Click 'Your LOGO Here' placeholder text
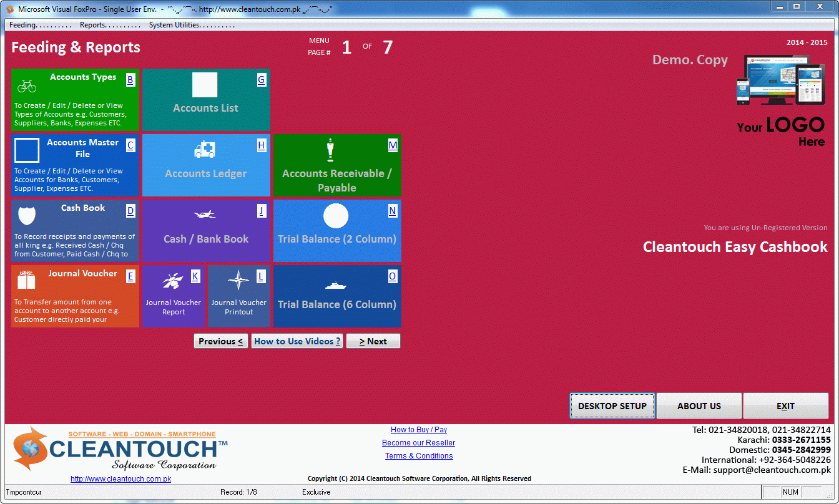 (x=781, y=132)
